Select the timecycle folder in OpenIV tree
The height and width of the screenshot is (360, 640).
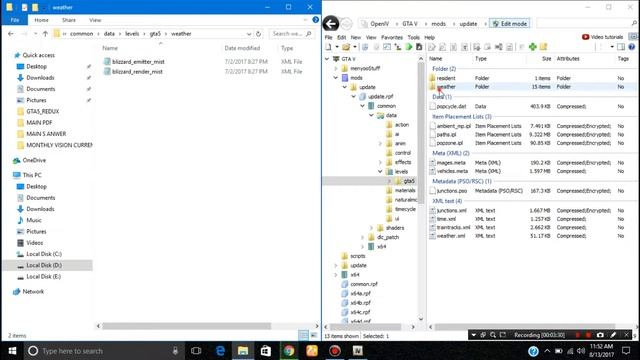[x=405, y=209]
